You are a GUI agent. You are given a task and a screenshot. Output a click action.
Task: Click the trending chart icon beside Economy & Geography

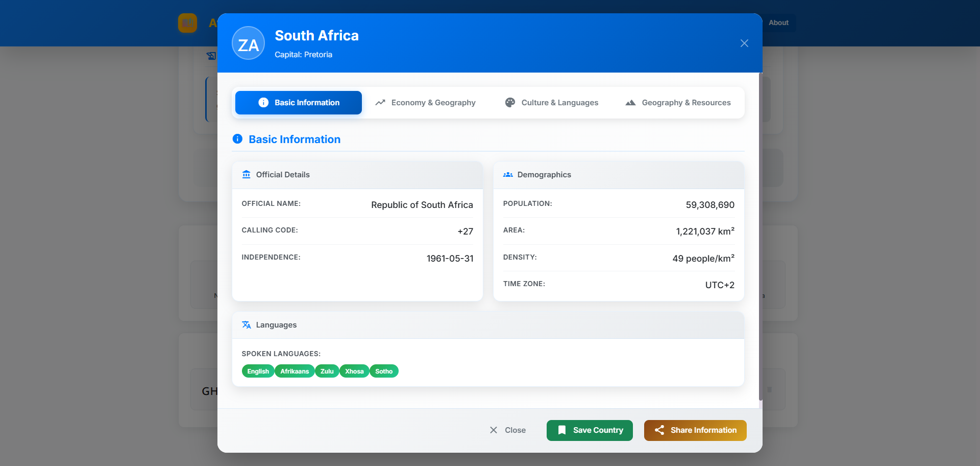point(380,102)
